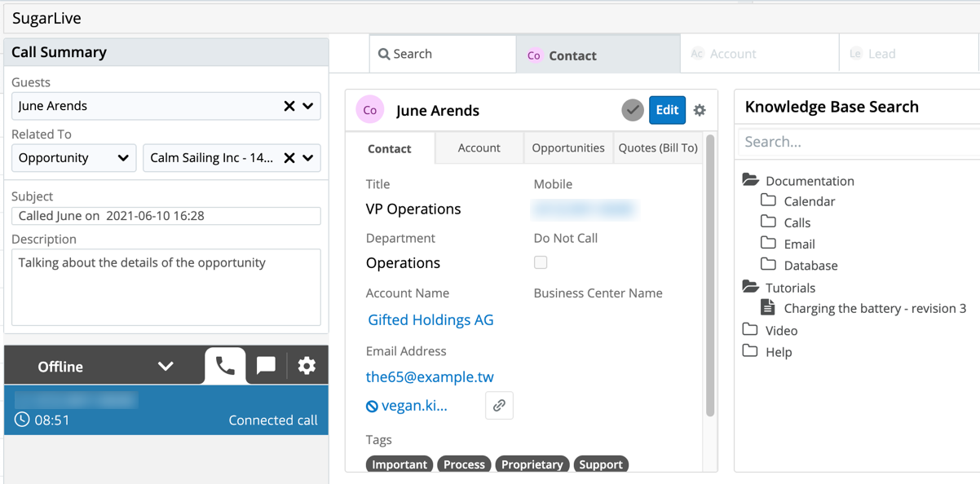Open the greyed Account top tab
The height and width of the screenshot is (484, 980).
click(760, 54)
